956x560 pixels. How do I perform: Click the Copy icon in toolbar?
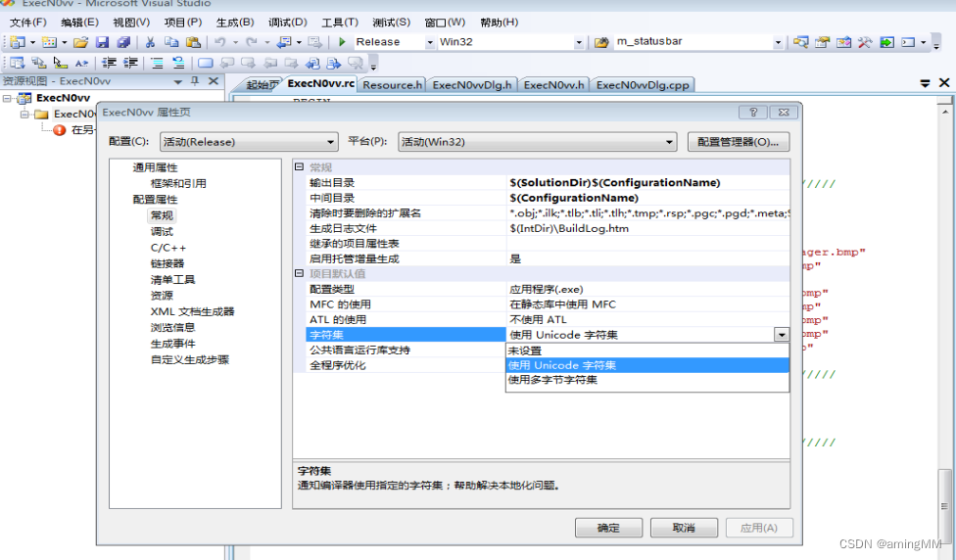coord(171,42)
